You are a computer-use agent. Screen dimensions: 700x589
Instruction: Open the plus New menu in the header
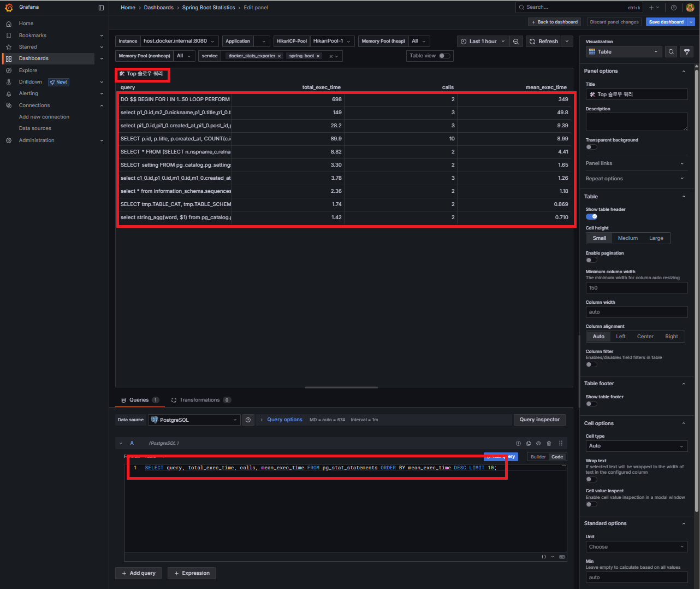click(654, 8)
